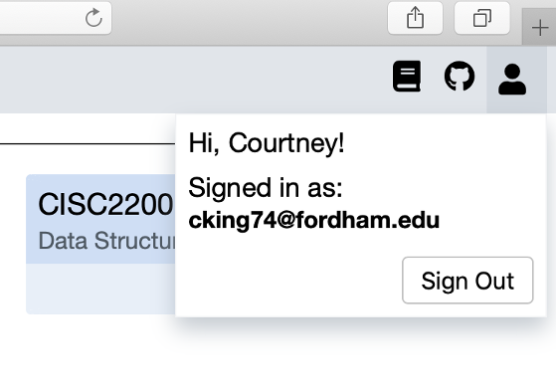The image size is (557, 392).
Task: Click the light blue CISC2200 card body
Action: pos(100,289)
